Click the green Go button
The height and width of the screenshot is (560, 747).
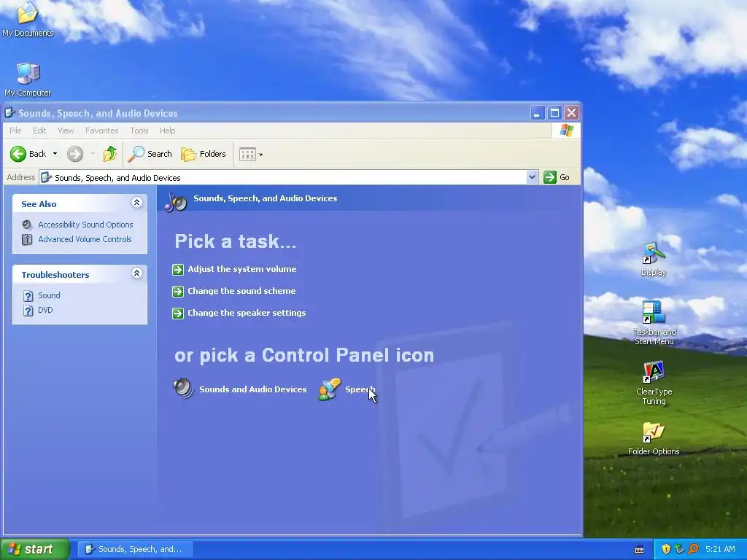click(557, 177)
